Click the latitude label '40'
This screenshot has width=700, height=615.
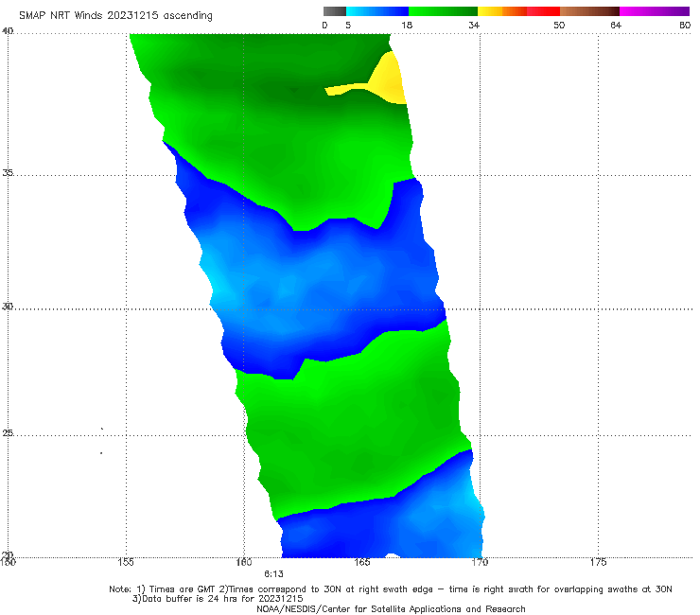tap(8, 31)
